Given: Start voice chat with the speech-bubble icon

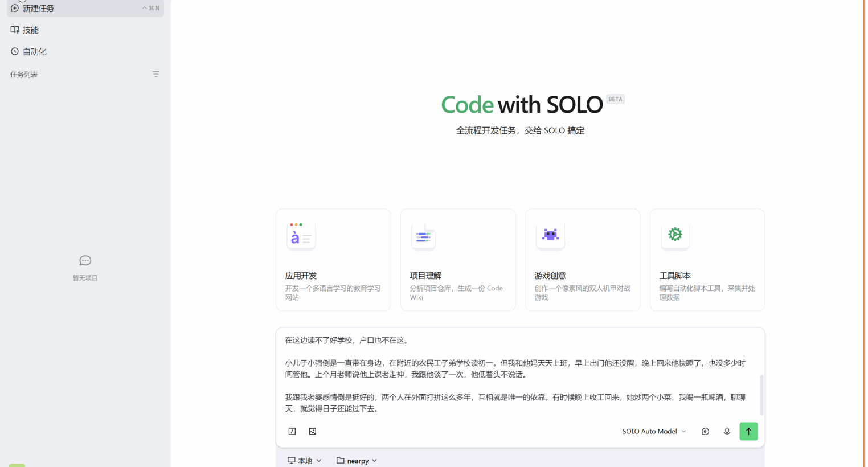Looking at the screenshot, I should point(705,431).
